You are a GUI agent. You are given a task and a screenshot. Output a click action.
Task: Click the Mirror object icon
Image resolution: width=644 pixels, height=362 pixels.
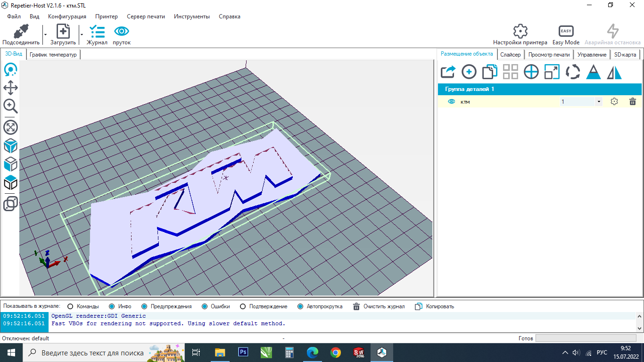point(614,72)
